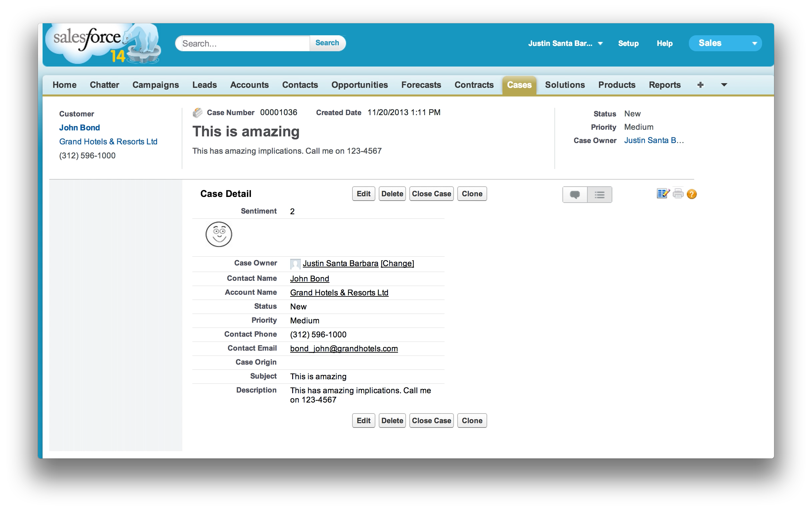812x511 pixels.
Task: Click the customize page edit layout icon
Action: tap(663, 194)
